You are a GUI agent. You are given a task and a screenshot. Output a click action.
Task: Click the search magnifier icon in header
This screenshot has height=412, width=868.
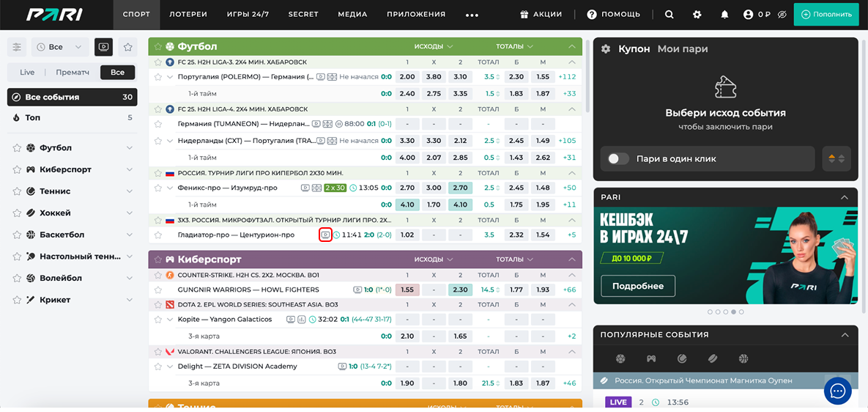[669, 15]
